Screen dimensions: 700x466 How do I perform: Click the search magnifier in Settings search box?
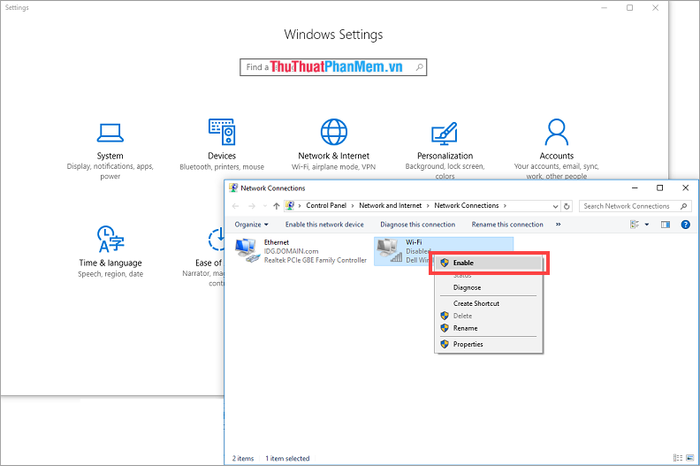pos(419,67)
